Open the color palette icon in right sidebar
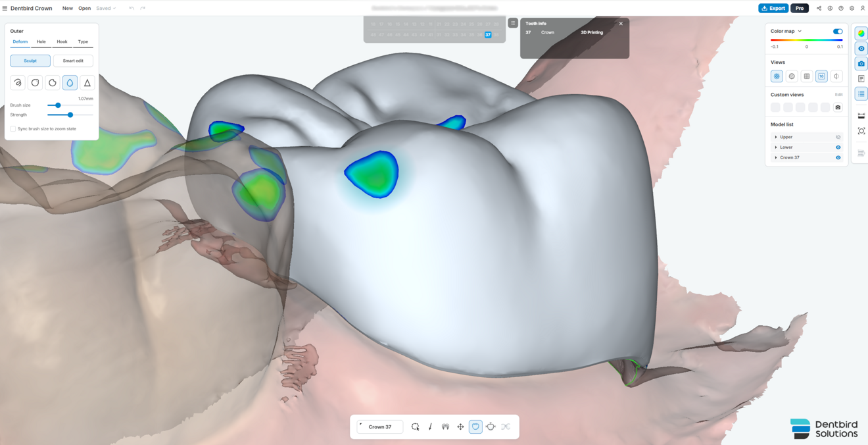This screenshot has height=445, width=868. (x=860, y=32)
